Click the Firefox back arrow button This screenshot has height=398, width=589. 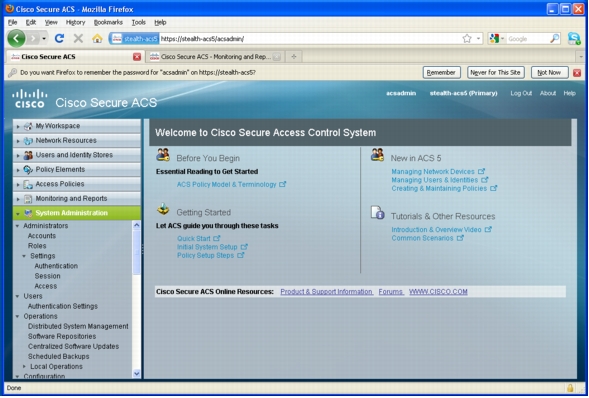(16, 38)
